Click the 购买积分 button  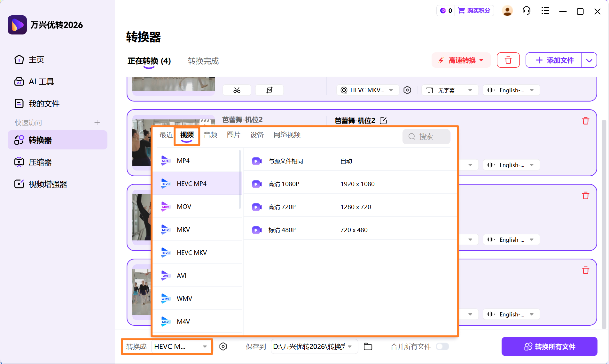coord(474,11)
